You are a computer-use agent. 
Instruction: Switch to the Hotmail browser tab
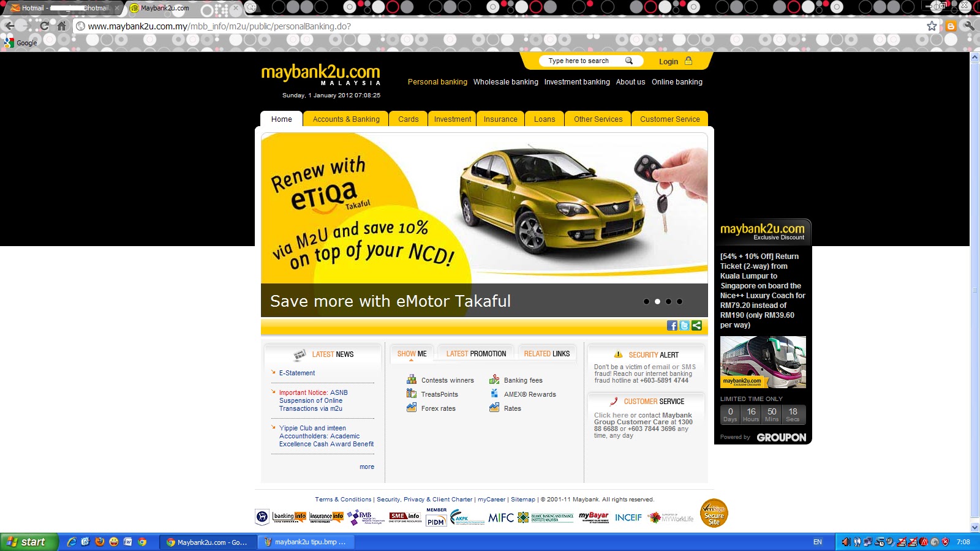click(63, 9)
